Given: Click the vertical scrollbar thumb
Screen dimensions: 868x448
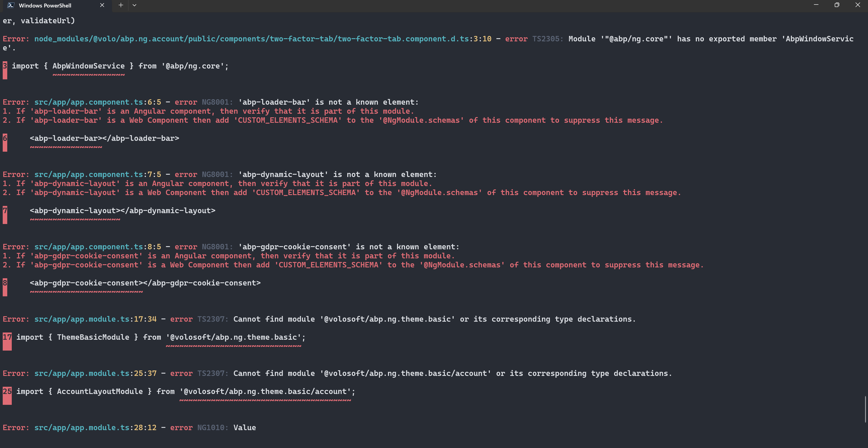Looking at the screenshot, I should (x=865, y=409).
